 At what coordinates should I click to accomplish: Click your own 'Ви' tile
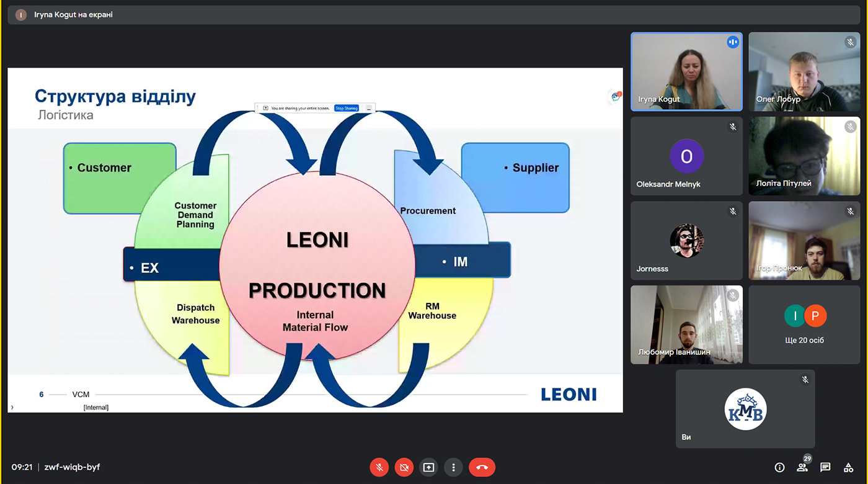coord(745,409)
